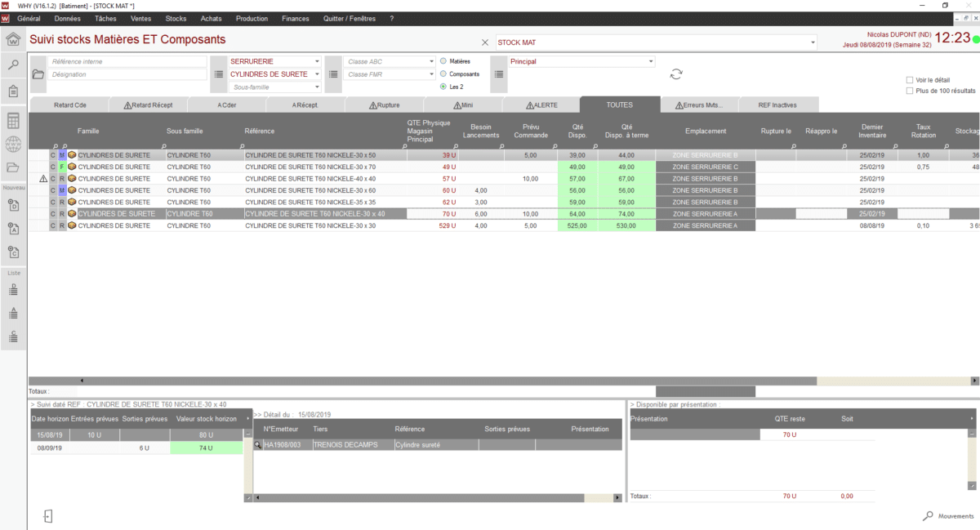The image size is (980, 530).
Task: Click the exit door icon at bottom left
Action: click(48, 516)
